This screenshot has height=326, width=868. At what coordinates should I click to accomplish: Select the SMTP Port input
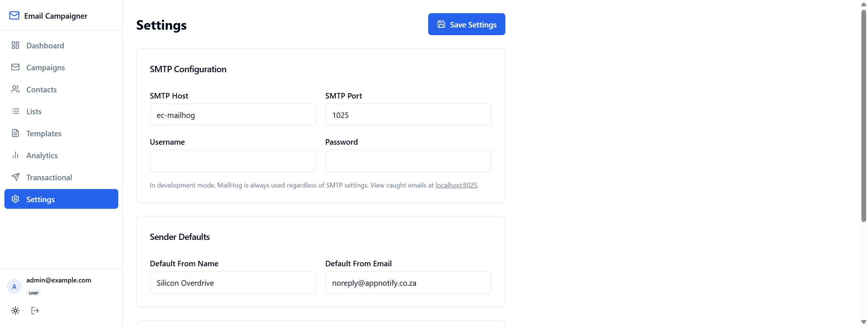pyautogui.click(x=408, y=115)
